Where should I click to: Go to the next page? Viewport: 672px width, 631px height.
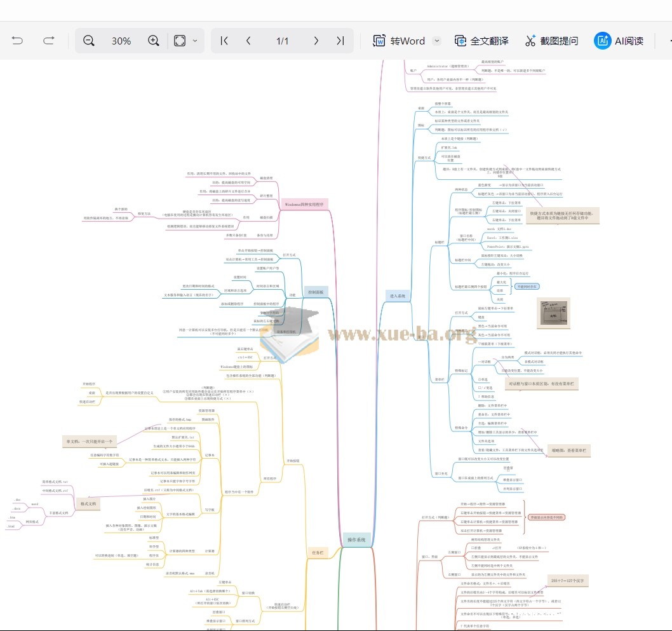point(316,41)
